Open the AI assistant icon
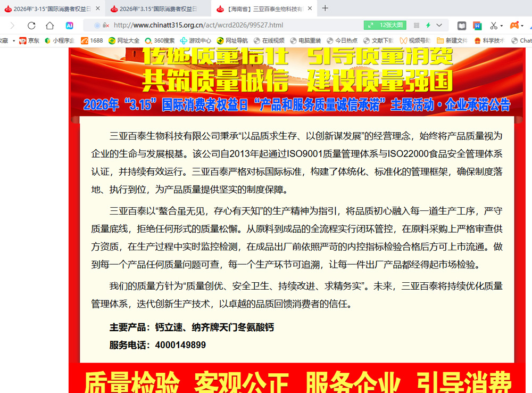532x393 pixels. pos(69,26)
